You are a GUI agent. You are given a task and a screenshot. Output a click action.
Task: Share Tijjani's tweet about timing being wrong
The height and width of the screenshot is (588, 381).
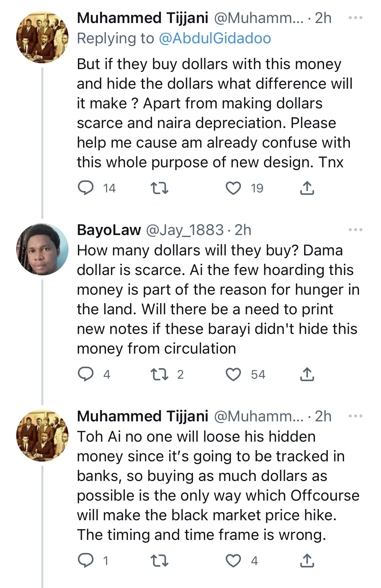pos(307,561)
